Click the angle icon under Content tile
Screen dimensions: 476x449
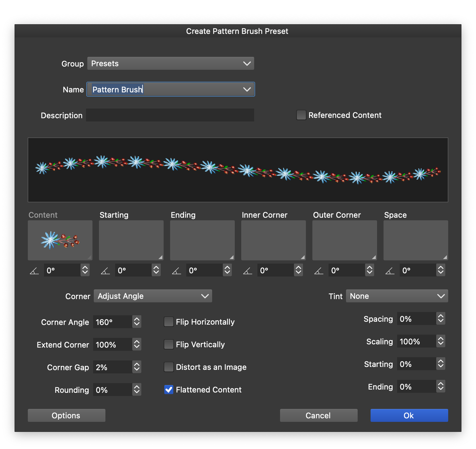coord(34,271)
